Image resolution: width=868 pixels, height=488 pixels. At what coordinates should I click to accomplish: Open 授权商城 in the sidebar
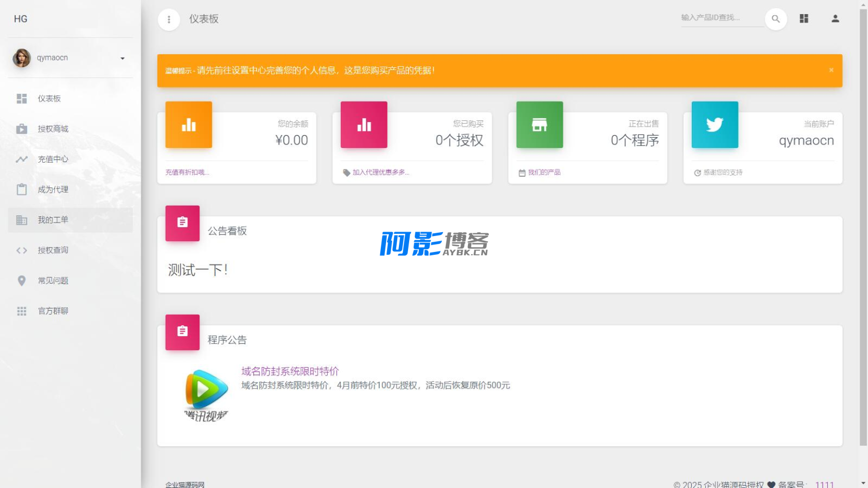(x=53, y=129)
